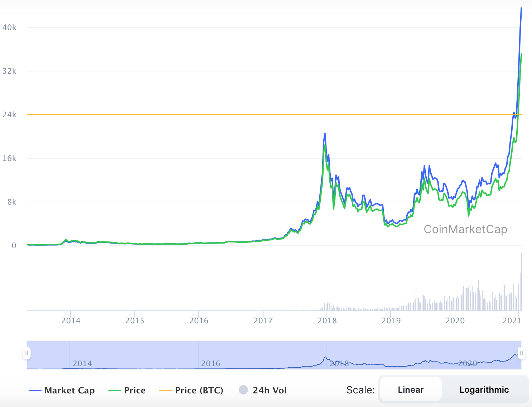Switch the scale to Logarithmic

click(x=484, y=389)
